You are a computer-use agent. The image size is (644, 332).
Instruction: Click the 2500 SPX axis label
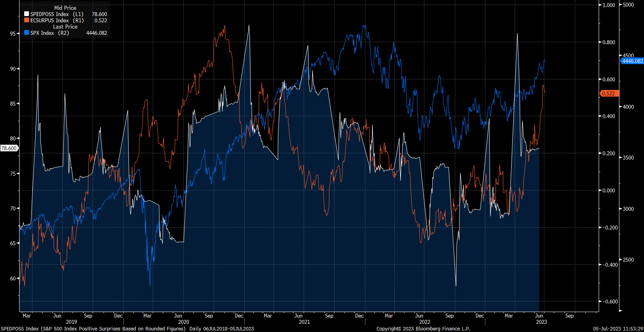[x=628, y=260]
